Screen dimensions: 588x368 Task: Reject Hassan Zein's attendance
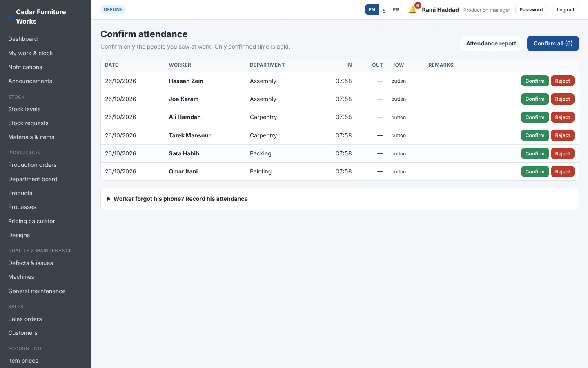point(562,81)
